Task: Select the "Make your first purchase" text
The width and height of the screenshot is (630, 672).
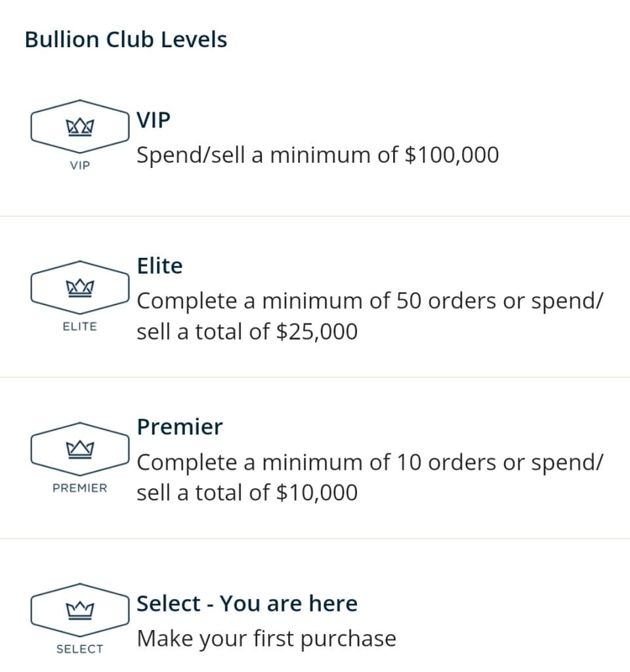Action: tap(266, 639)
